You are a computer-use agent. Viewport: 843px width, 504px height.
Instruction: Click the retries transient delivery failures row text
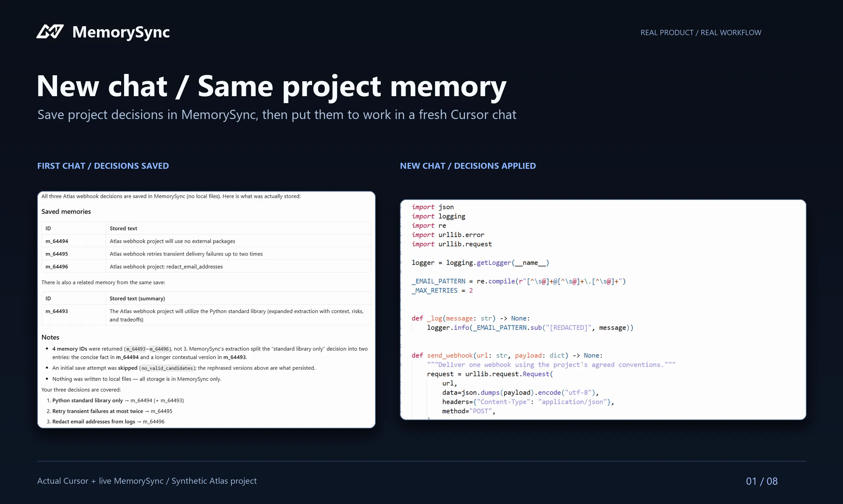point(186,254)
